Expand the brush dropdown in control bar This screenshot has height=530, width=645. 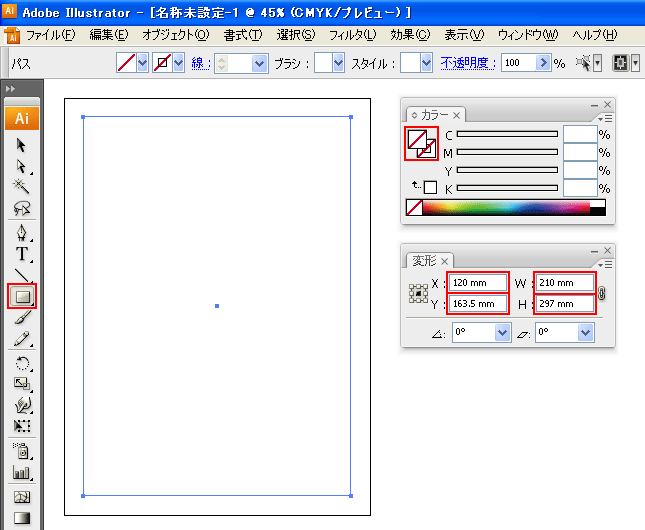pos(338,63)
